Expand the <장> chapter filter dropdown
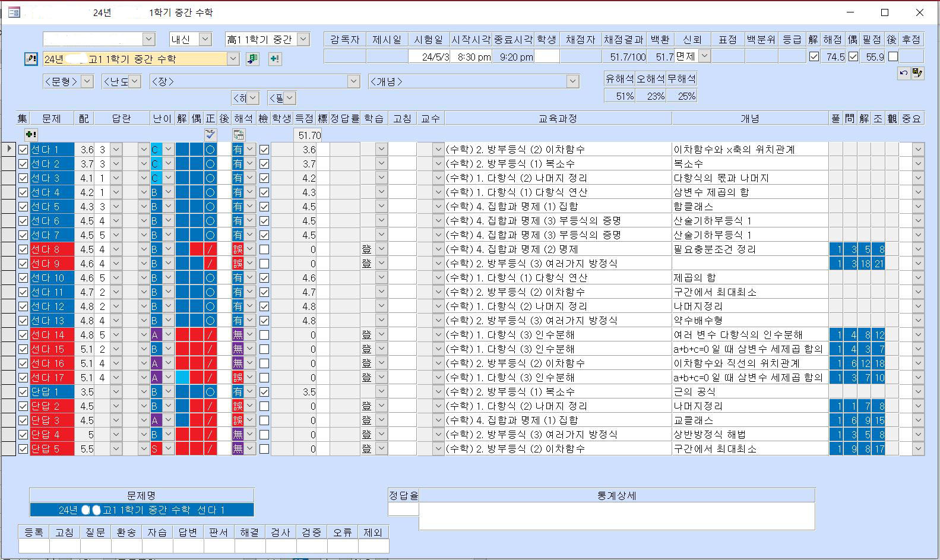 354,81
